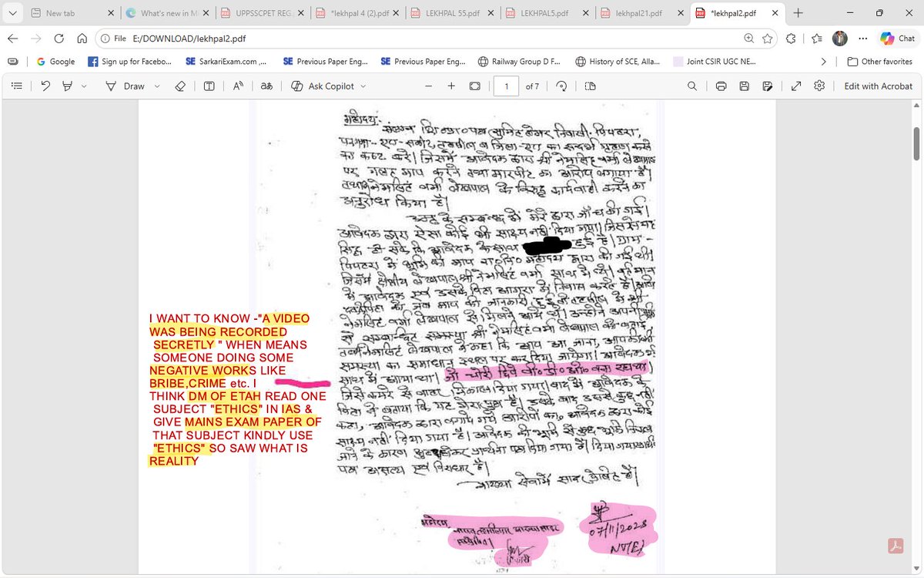Expand Ask Copilot dropdown arrow

tap(363, 86)
